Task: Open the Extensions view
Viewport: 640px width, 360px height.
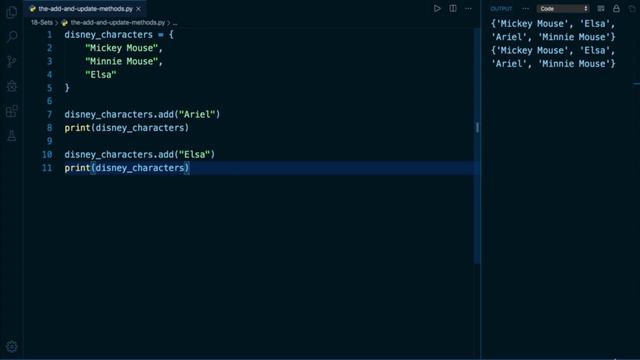Action: pos(12,111)
